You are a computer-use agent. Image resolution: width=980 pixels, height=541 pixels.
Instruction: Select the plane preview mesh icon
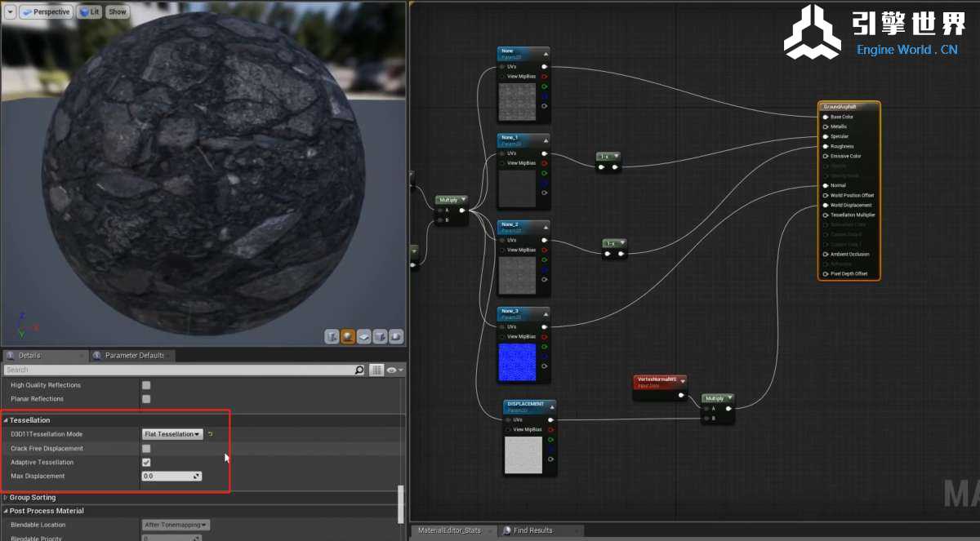click(364, 336)
